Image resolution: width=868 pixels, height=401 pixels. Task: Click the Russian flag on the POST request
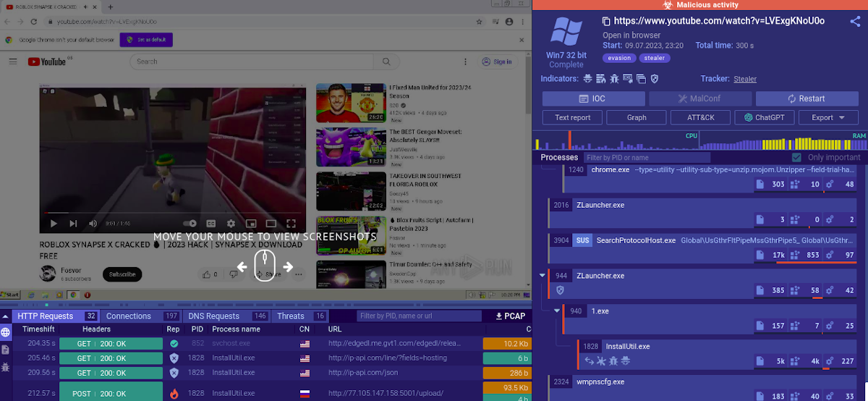pyautogui.click(x=305, y=394)
